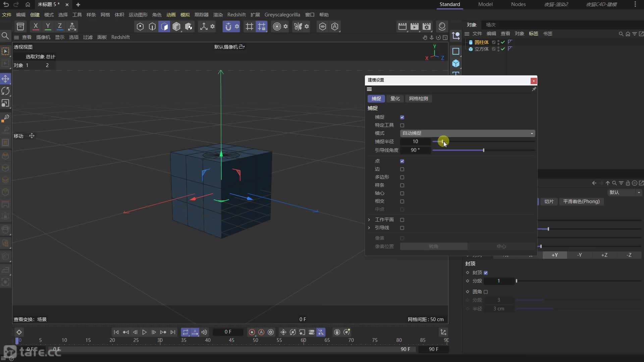Toggle 封顶 checkbox in attributes

point(486,273)
